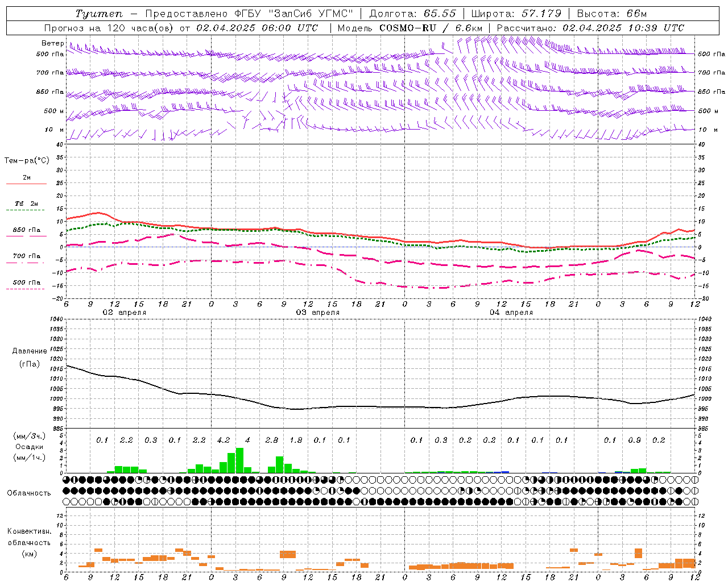Click the '(км)' unit under convective cloudiness

coord(29,554)
